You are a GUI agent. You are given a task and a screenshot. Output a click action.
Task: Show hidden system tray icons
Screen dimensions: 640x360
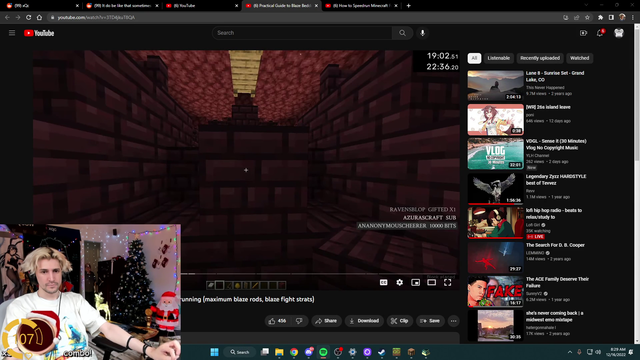570,352
